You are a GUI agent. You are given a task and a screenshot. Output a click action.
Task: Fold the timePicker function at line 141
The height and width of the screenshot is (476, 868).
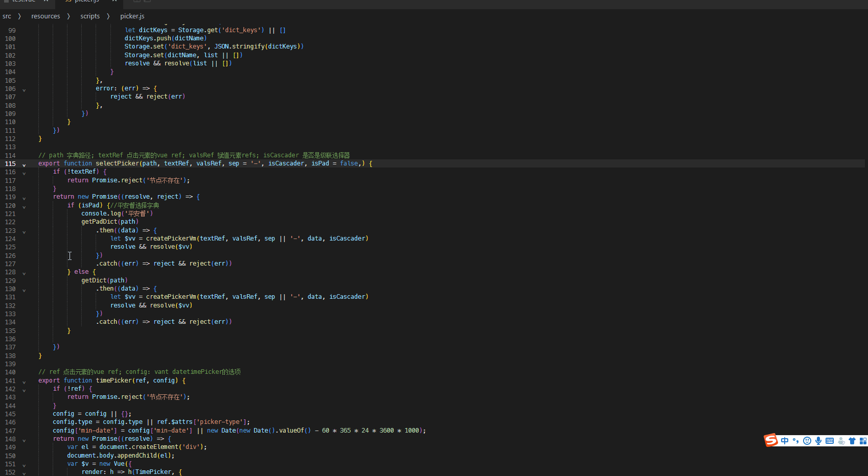24,382
